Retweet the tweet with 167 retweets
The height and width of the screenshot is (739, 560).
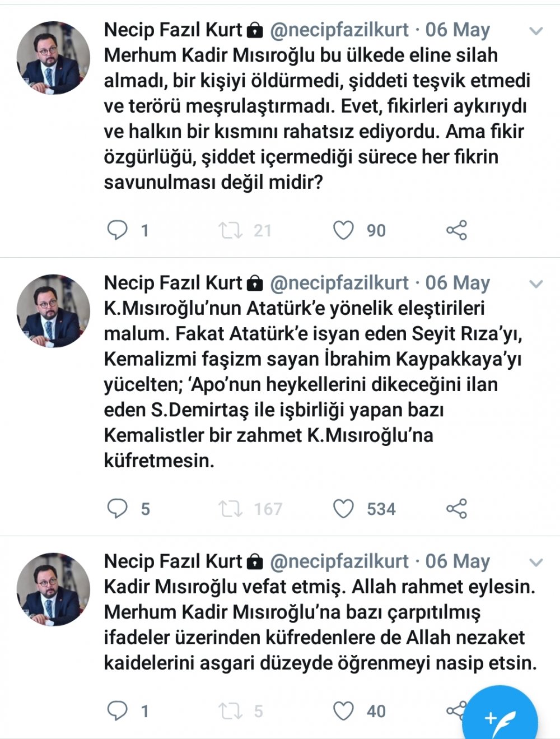(230, 509)
